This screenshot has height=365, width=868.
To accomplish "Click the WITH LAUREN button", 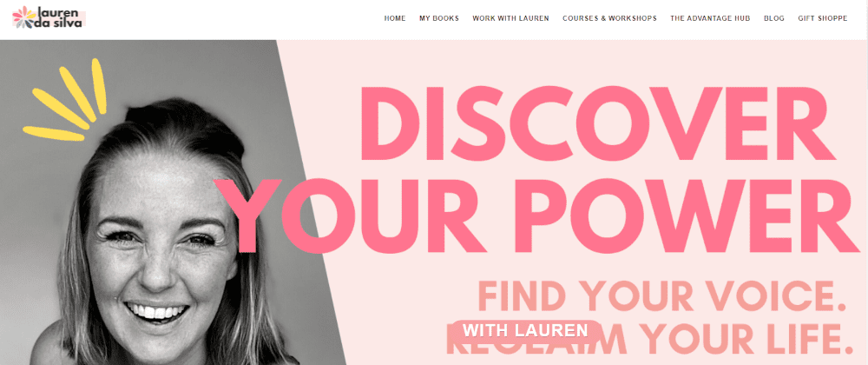I will point(525,330).
